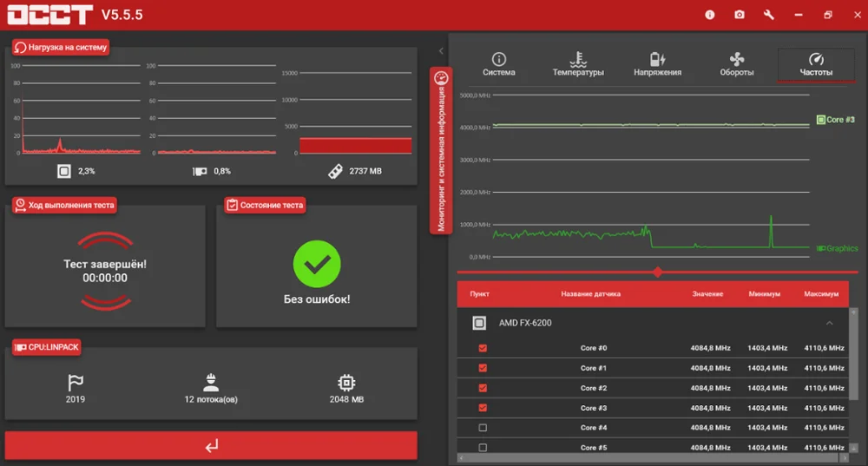Image resolution: width=868 pixels, height=466 pixels.
Task: Collapse the monitoring panel with the arrow
Action: pyautogui.click(x=441, y=51)
